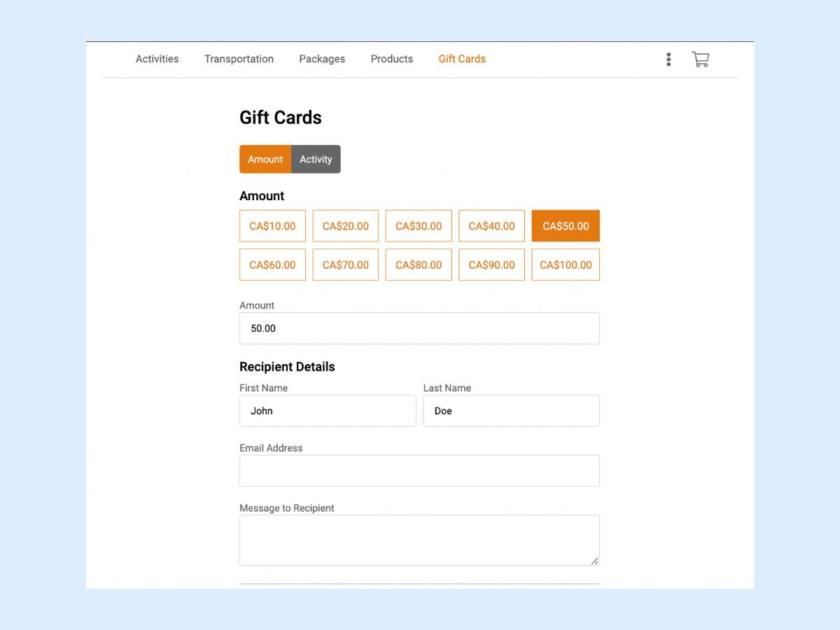Select the CA$10.00 amount button
The width and height of the screenshot is (840, 630).
pos(272,225)
